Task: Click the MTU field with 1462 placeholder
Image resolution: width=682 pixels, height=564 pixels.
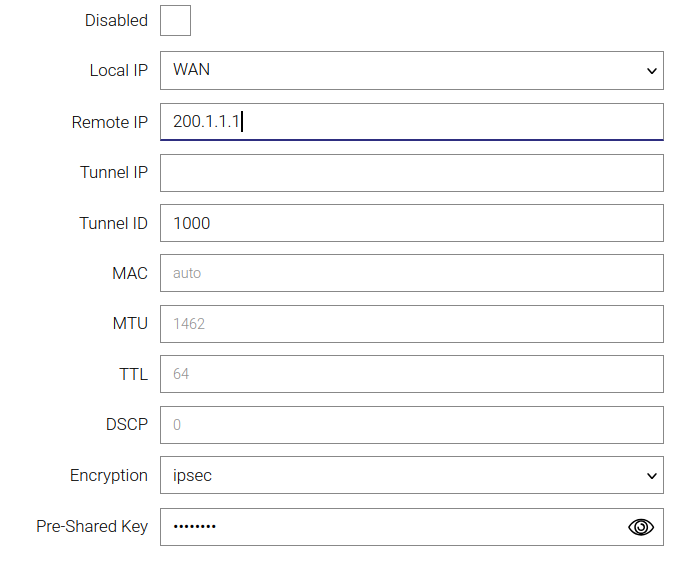Action: click(x=411, y=324)
